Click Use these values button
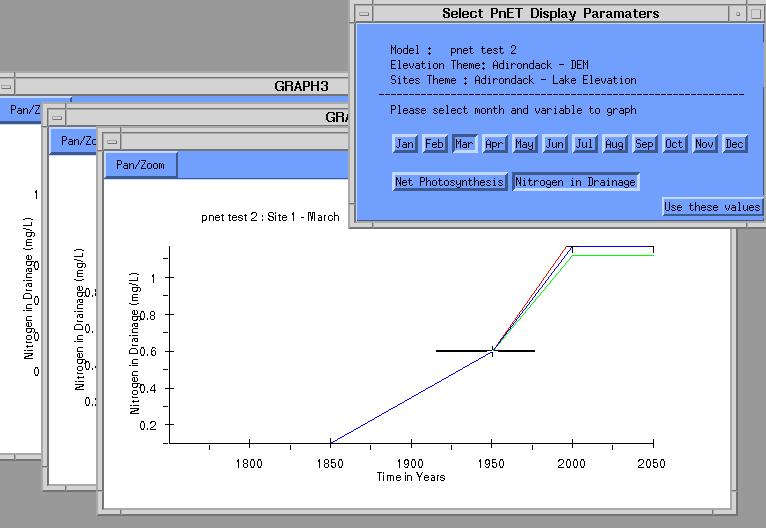The image size is (766, 528). [x=712, y=207]
